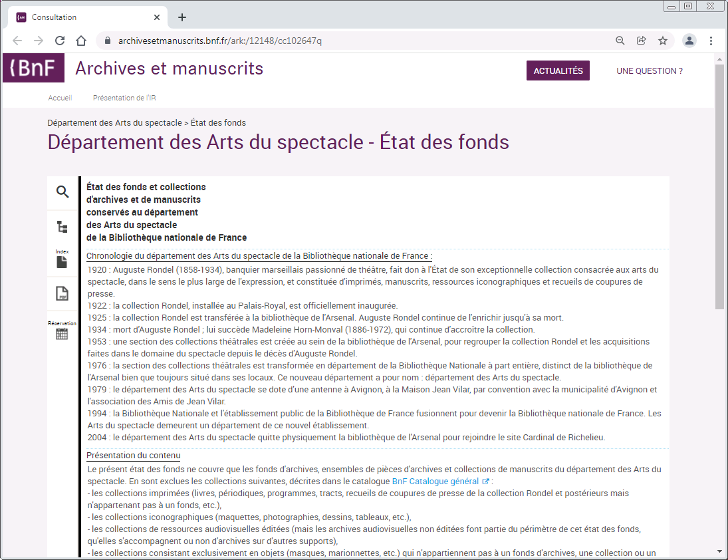Click the 2004 site Richelieu line
Viewport: 728px width, 560px height.
pos(346,438)
